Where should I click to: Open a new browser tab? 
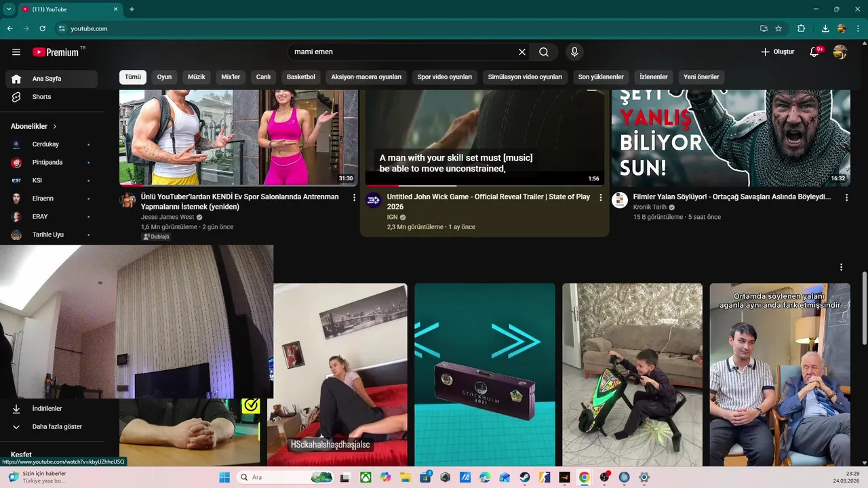132,9
